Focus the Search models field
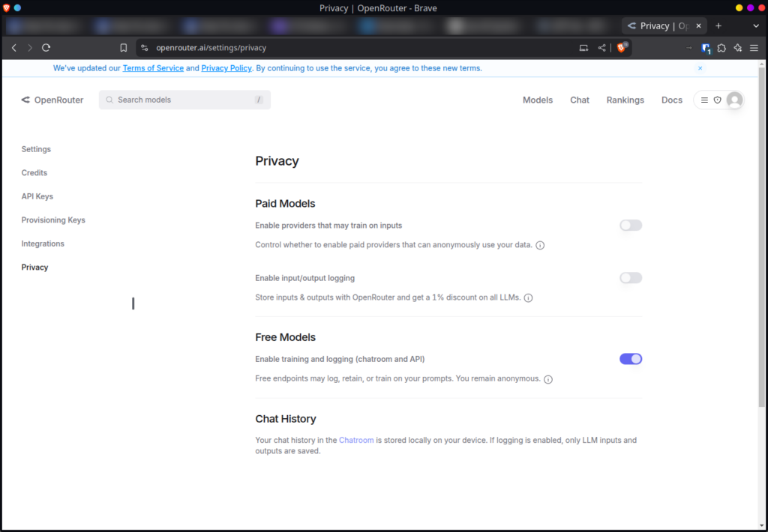This screenshot has height=532, width=768. 184,100
